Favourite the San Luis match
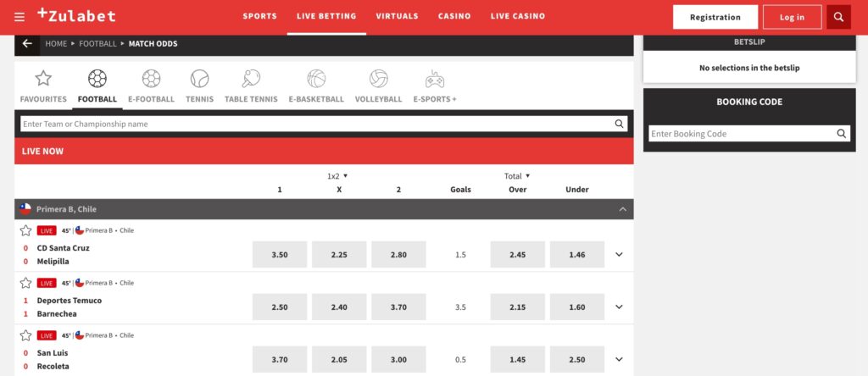Viewport: 868px width, 376px height. click(25, 335)
